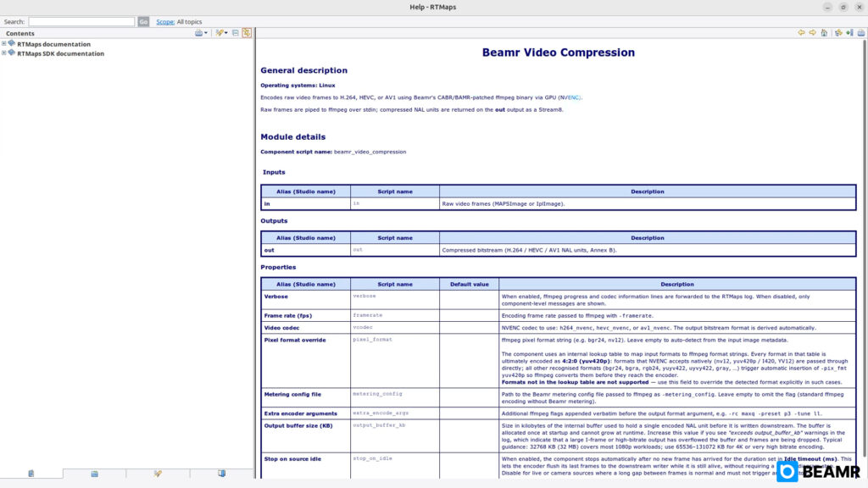Screen dimensions: 868x488
Task: Select RTMaps SDK documentation book entry
Action: tap(60, 53)
